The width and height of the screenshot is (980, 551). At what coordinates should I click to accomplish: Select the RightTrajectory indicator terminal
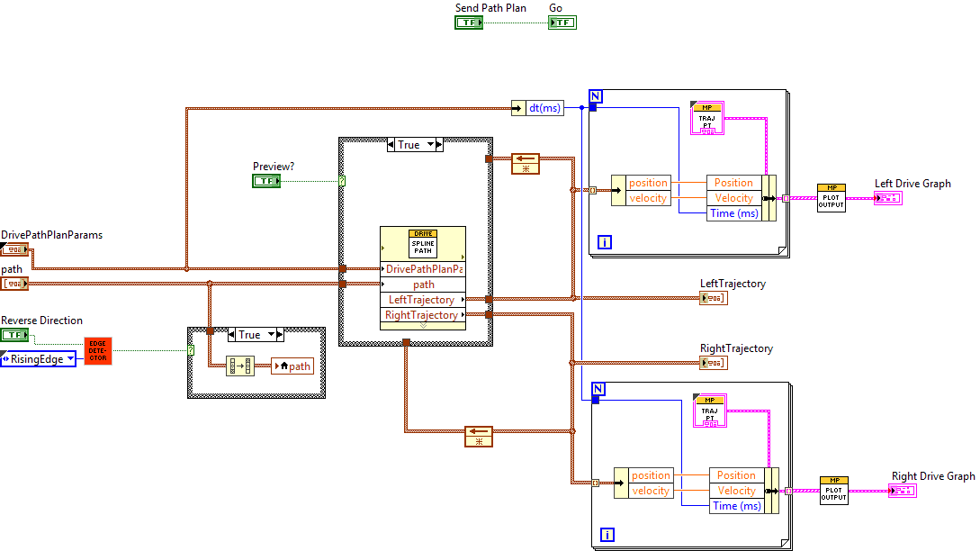coord(713,363)
